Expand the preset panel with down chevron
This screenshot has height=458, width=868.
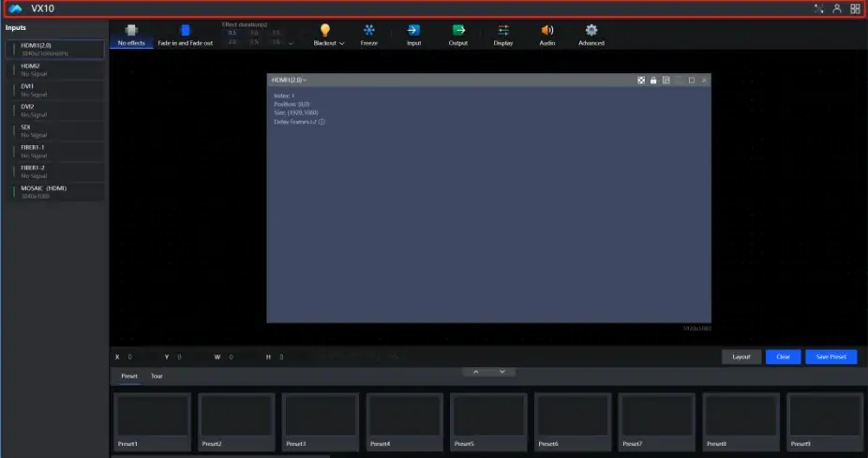click(502, 372)
